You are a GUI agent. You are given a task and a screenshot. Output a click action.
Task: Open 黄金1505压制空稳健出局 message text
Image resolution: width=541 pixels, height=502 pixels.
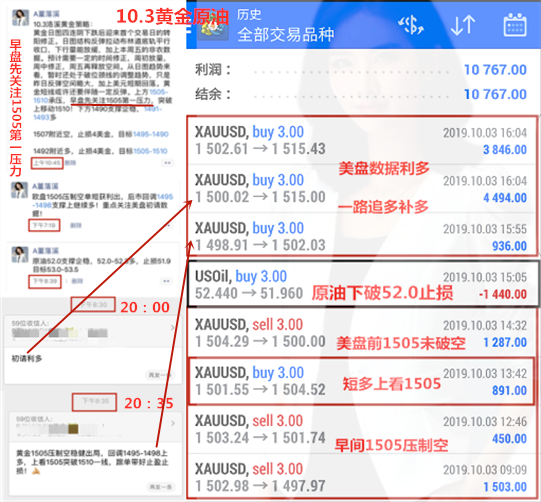point(92,462)
